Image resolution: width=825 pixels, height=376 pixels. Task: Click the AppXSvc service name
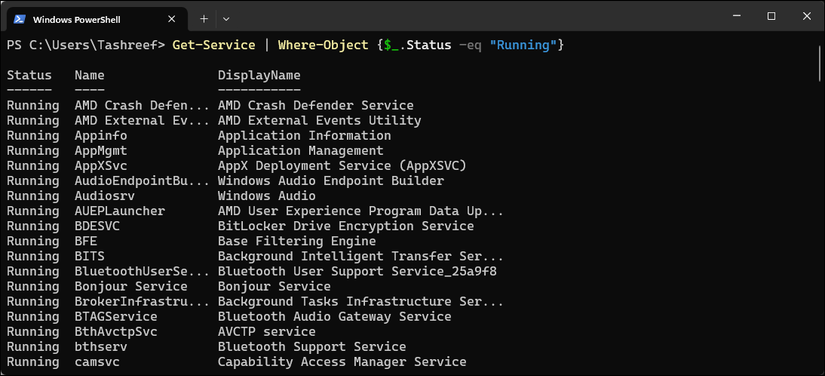pos(101,166)
